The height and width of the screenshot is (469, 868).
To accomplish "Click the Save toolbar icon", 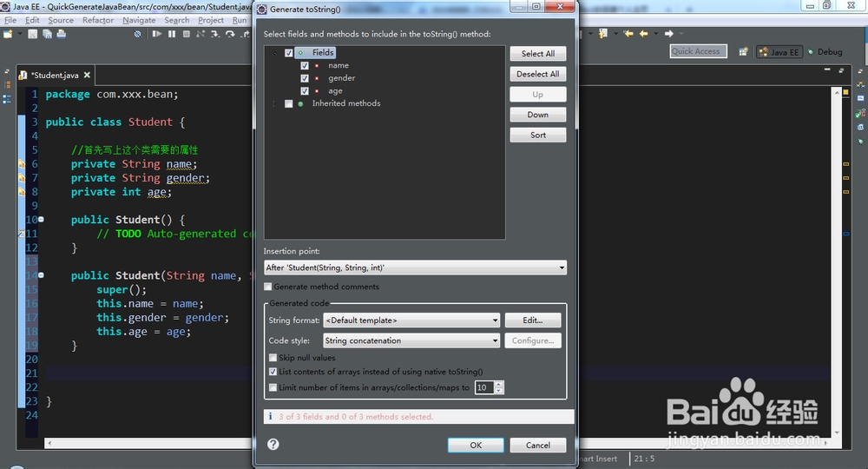I will click(33, 34).
